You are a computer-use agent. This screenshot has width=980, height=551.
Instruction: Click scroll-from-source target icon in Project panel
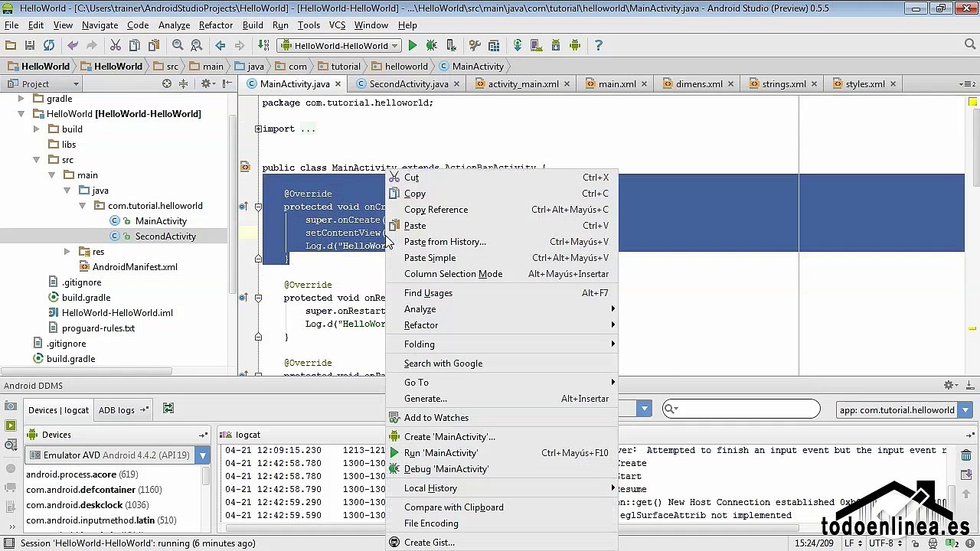click(x=167, y=84)
